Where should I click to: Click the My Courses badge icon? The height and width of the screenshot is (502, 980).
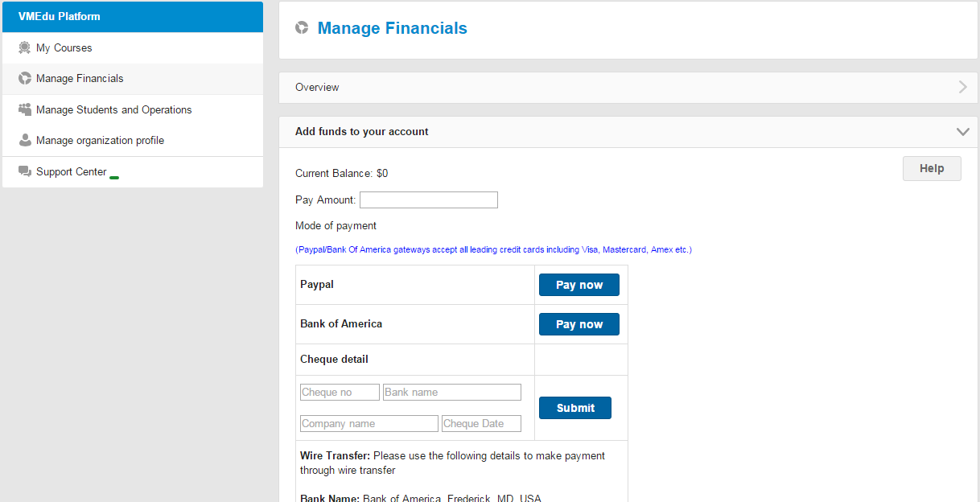(x=25, y=48)
